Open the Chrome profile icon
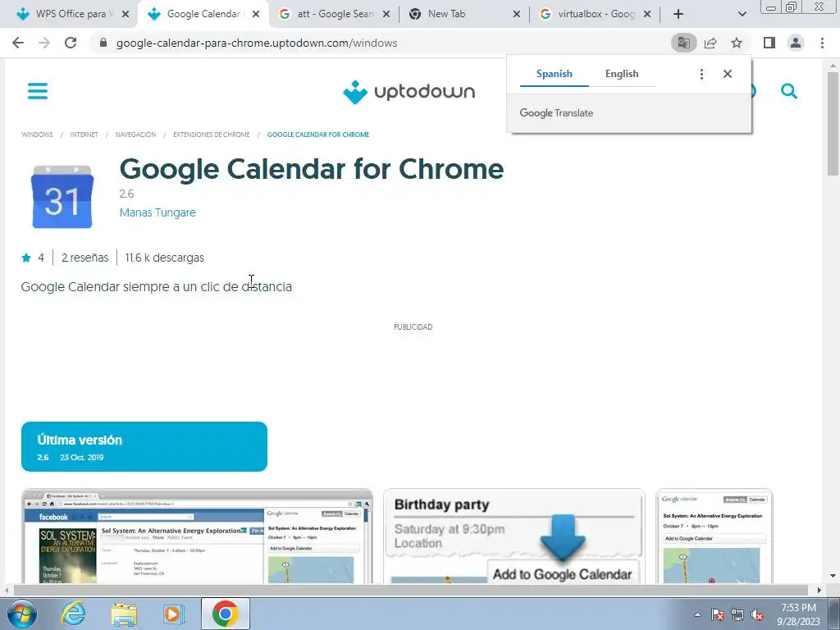This screenshot has width=840, height=630. pos(796,43)
